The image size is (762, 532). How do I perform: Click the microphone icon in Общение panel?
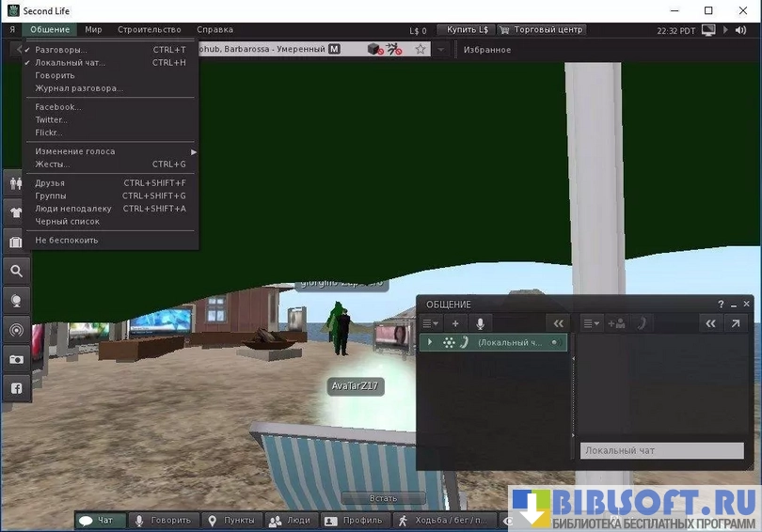[480, 323]
